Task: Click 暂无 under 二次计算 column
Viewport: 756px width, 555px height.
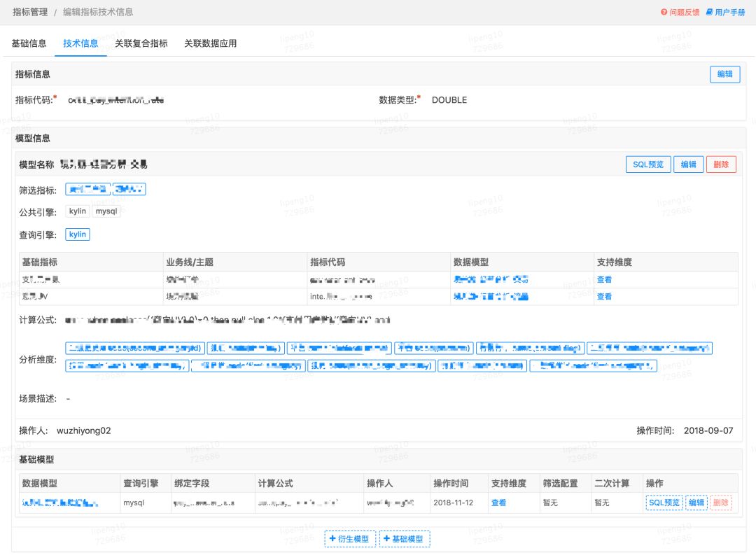Action: 602,503
